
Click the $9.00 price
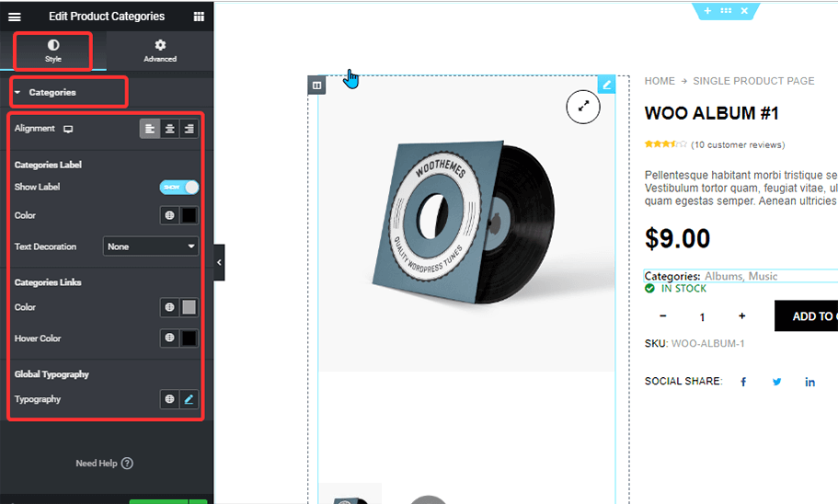[678, 238]
